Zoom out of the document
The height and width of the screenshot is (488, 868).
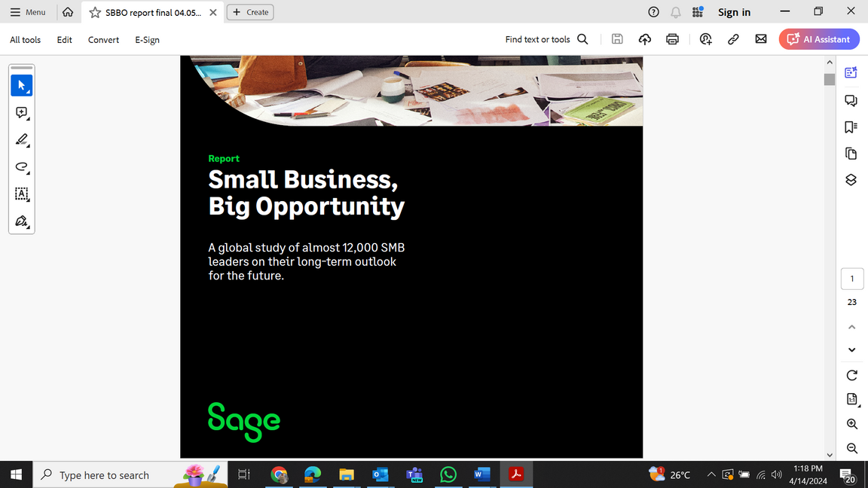coord(852,448)
